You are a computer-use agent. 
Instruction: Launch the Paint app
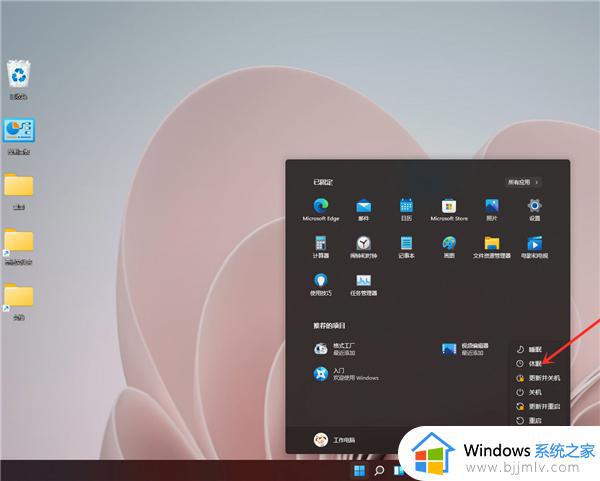pos(449,246)
